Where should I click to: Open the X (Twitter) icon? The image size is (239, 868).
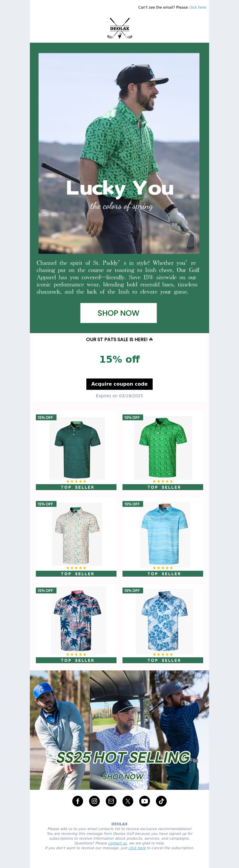tap(128, 801)
